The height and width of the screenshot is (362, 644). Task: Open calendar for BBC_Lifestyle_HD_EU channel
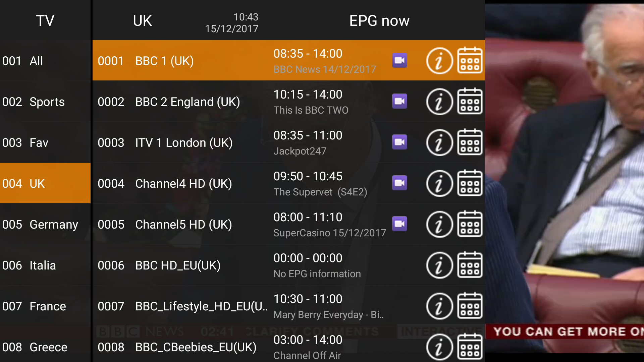[x=470, y=306]
